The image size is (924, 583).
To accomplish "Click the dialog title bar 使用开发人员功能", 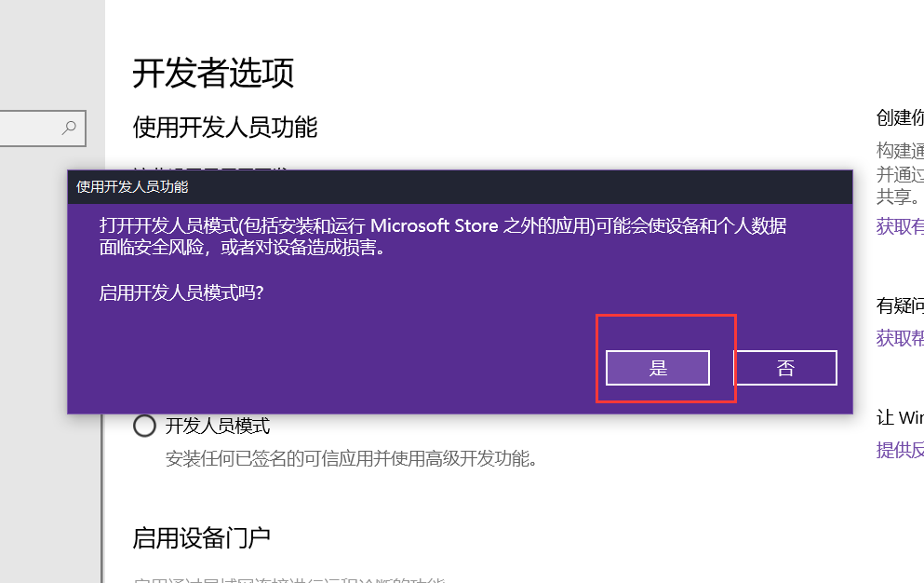I will point(460,187).
